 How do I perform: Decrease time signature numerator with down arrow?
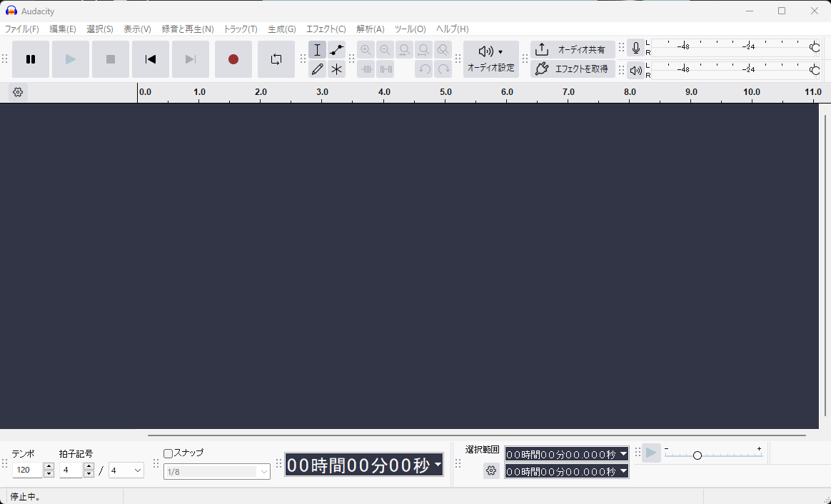89,474
